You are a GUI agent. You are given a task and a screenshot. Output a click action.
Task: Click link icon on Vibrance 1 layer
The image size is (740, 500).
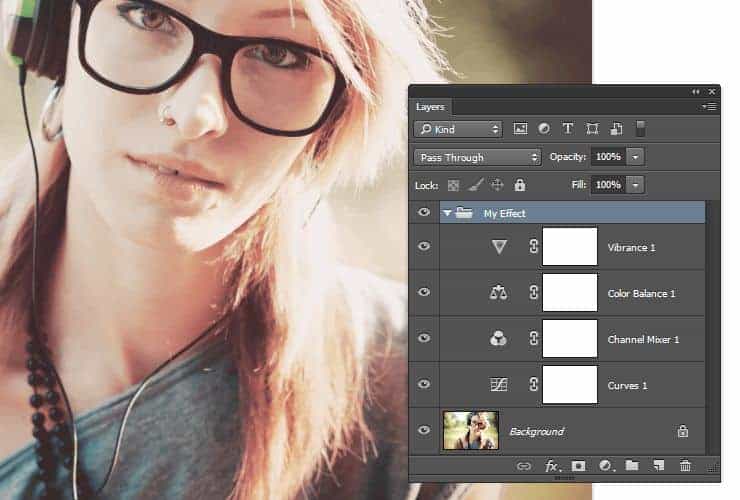click(x=533, y=246)
